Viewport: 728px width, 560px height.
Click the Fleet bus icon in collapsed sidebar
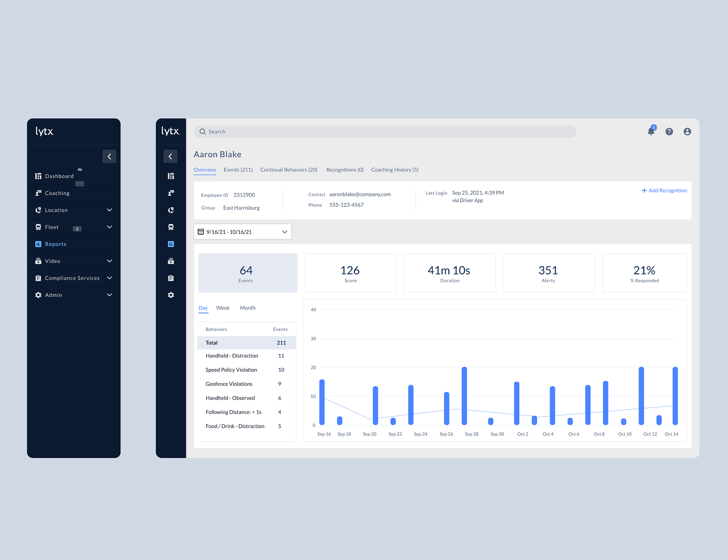171,227
